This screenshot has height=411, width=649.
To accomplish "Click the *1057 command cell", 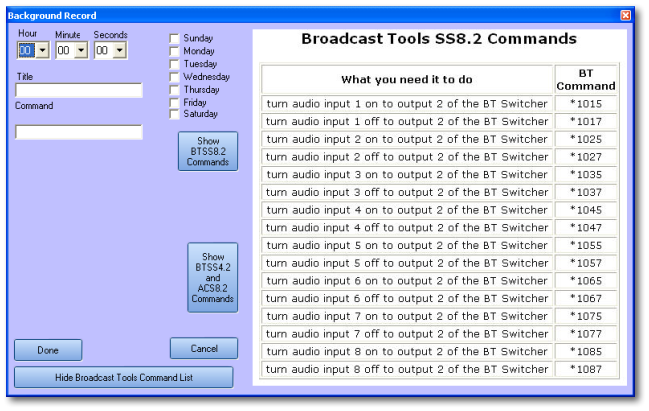I will 586,263.
